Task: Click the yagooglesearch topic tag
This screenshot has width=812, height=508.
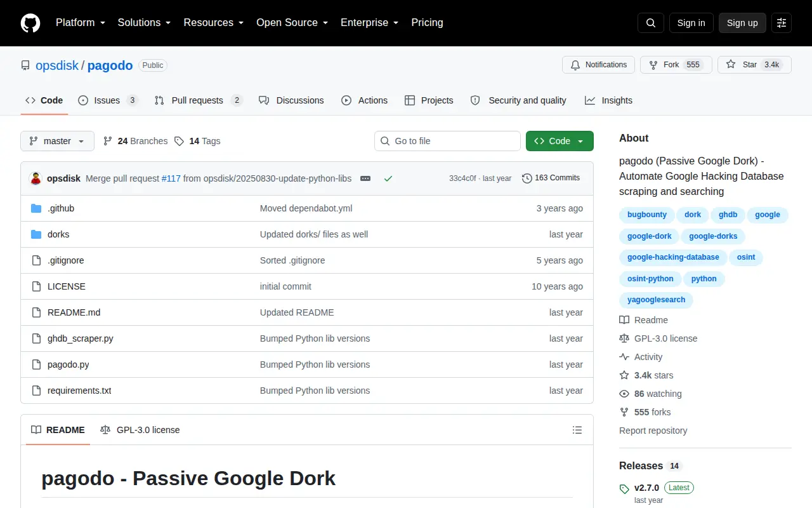Action: (x=656, y=300)
